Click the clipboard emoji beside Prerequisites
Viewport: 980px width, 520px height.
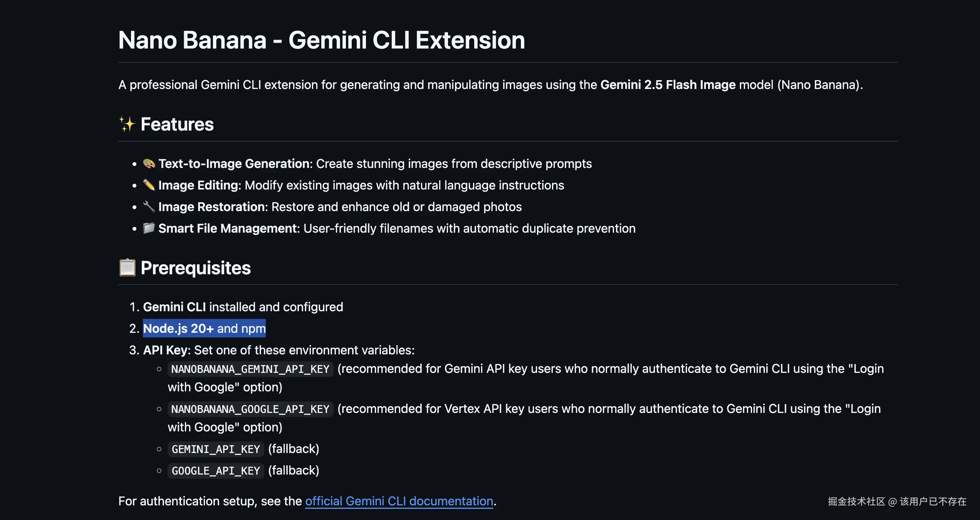(x=127, y=268)
